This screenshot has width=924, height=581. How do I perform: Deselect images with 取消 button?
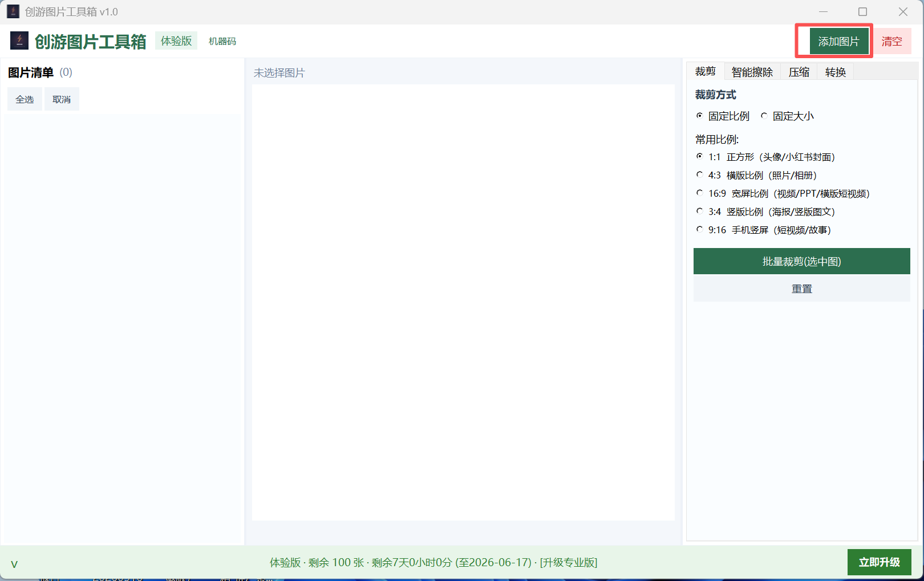[x=62, y=99]
